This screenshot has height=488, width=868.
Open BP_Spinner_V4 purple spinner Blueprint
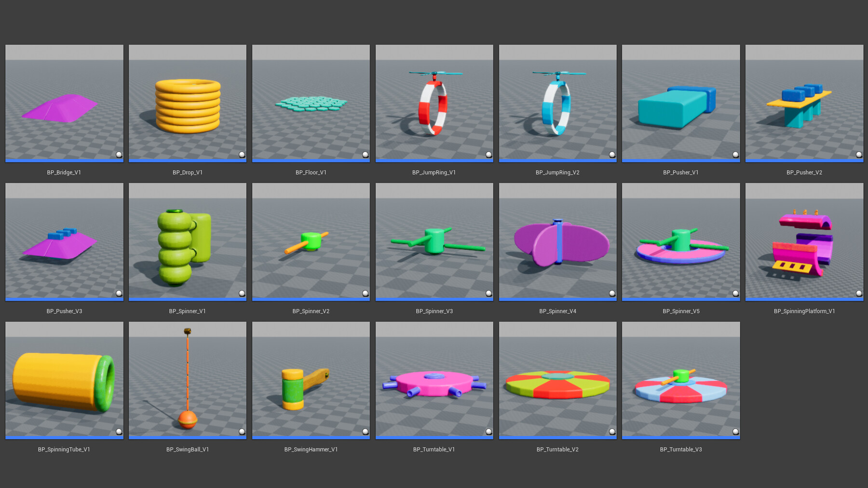point(557,241)
